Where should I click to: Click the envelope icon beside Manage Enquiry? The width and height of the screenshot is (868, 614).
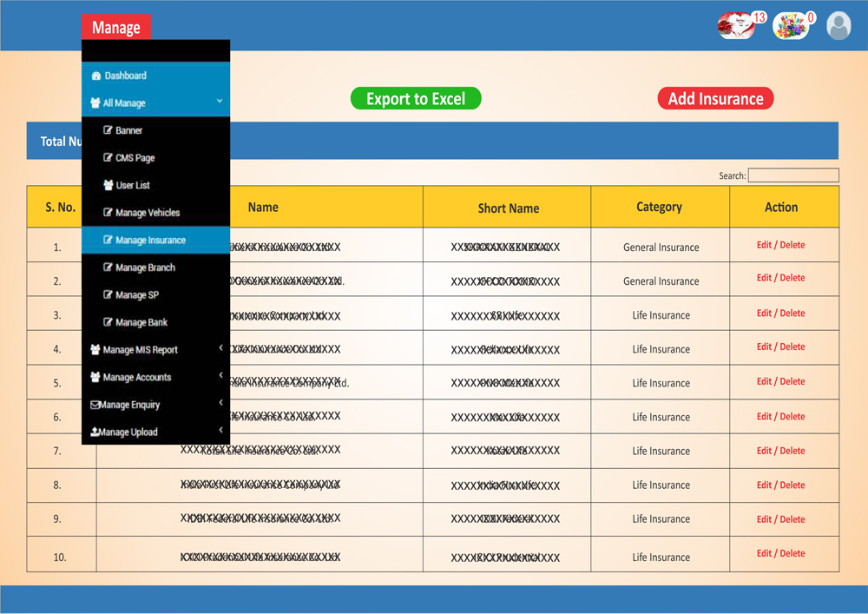click(x=95, y=405)
